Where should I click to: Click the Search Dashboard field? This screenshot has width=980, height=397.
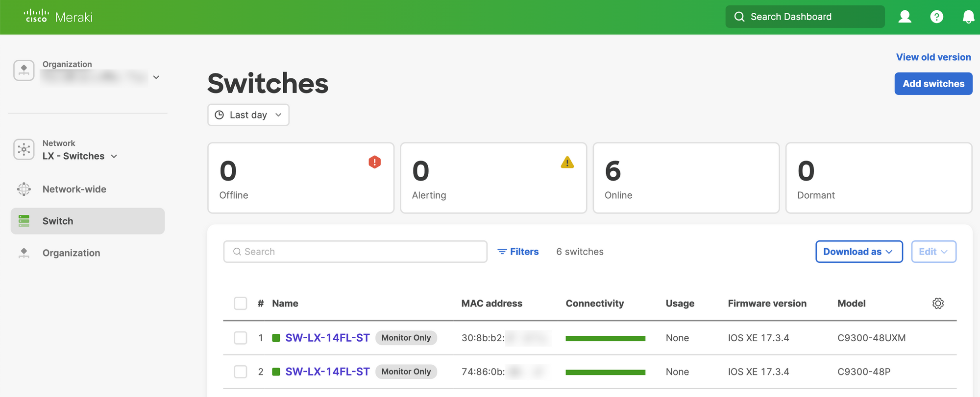[805, 17]
